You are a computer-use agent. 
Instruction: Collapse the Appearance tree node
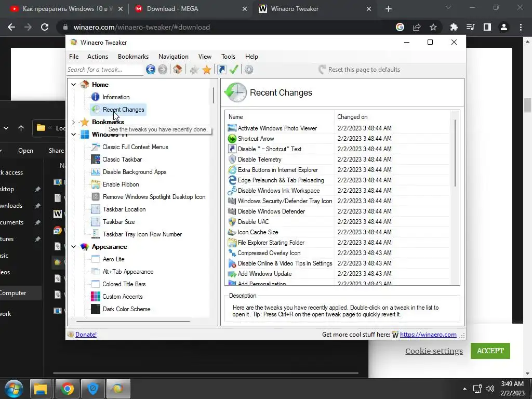tap(74, 247)
